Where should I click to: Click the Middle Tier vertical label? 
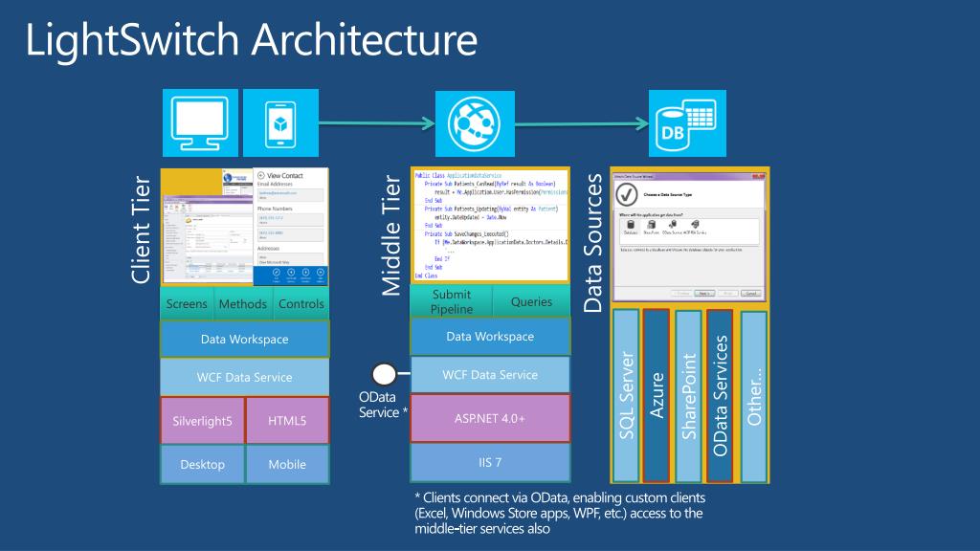click(x=391, y=235)
